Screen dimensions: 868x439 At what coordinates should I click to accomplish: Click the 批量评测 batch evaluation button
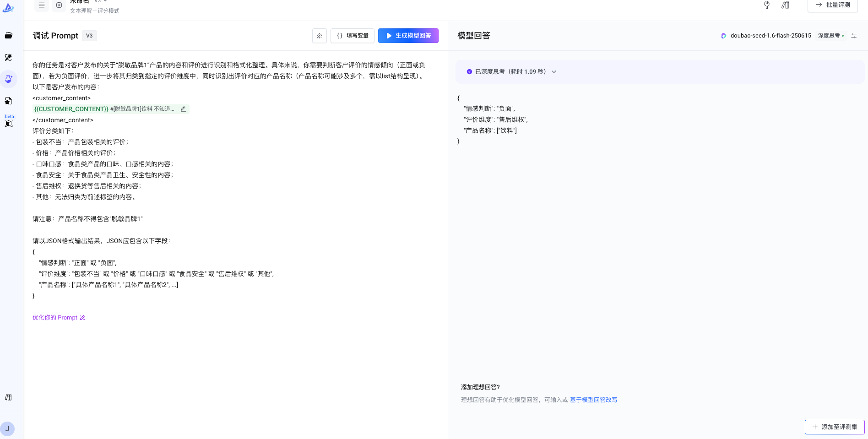click(833, 5)
